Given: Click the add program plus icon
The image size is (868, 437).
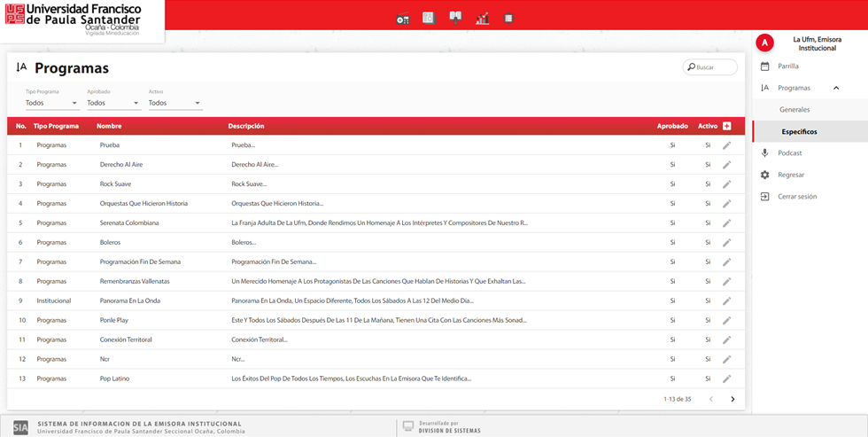Looking at the screenshot, I should [727, 126].
